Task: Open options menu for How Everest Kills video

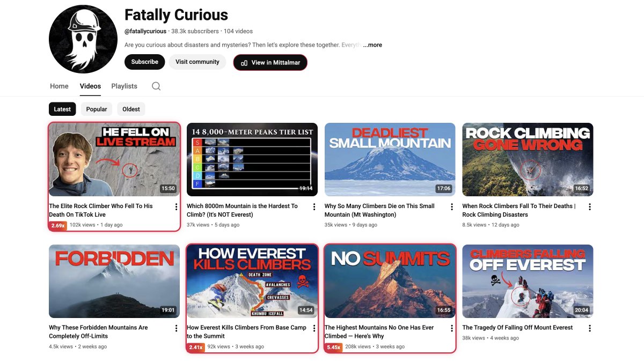Action: point(314,328)
